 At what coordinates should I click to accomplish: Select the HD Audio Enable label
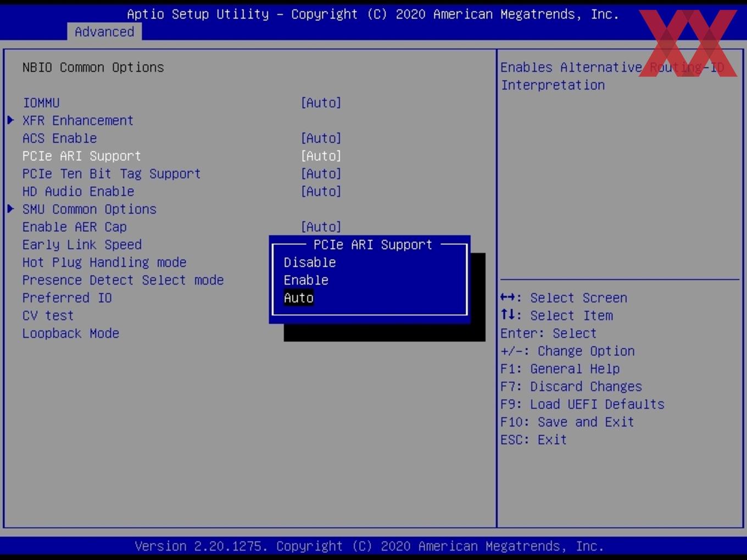pyautogui.click(x=79, y=192)
